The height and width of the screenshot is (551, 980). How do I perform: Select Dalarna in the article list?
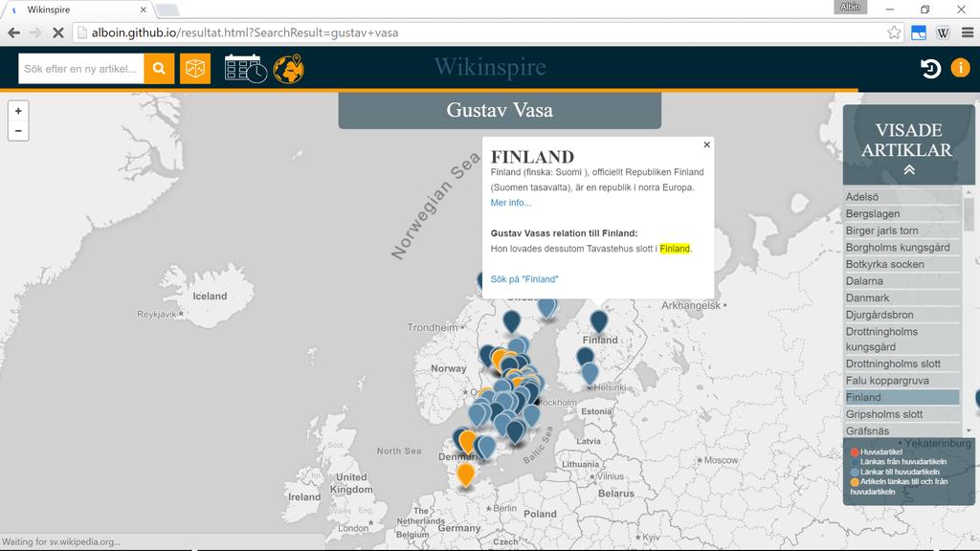tap(902, 281)
